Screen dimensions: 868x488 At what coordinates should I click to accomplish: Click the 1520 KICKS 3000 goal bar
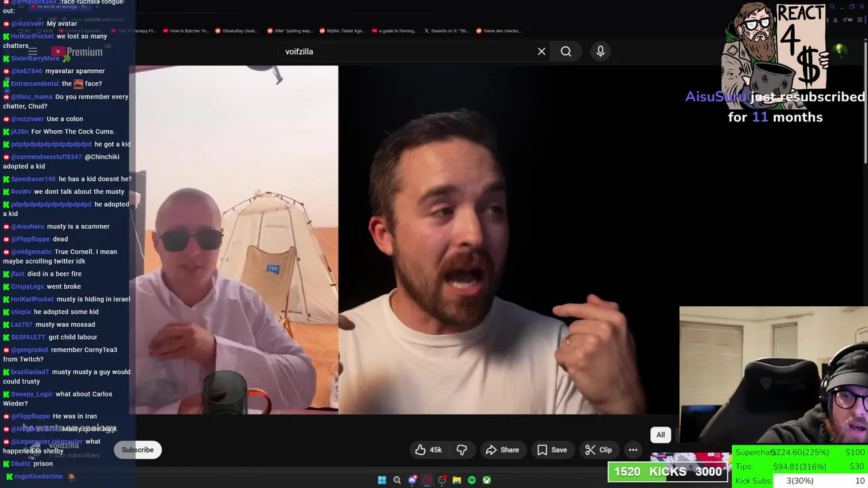[669, 472]
